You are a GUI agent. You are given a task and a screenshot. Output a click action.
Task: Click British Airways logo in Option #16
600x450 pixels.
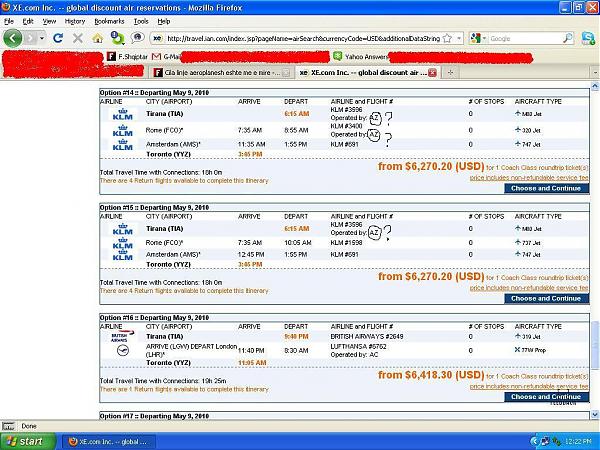coord(122,336)
